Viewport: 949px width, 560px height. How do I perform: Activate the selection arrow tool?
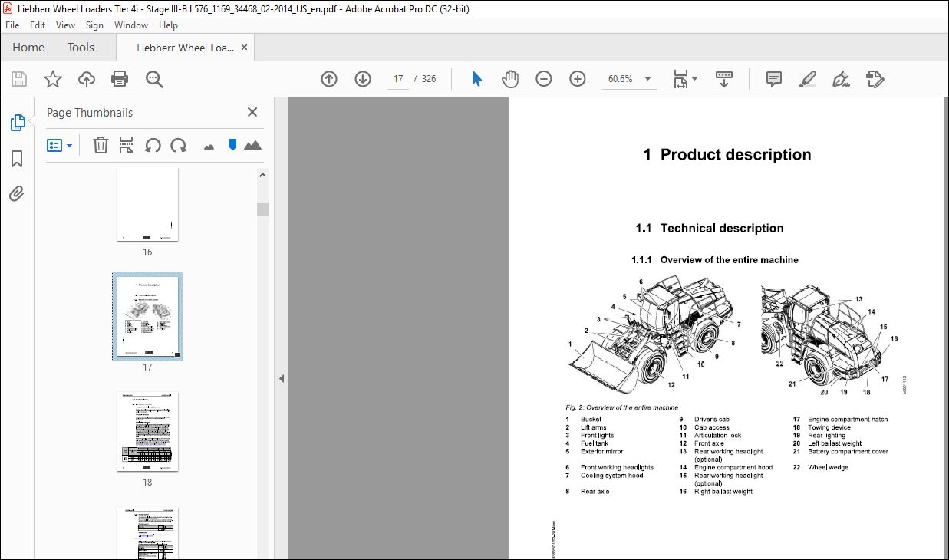(476, 78)
